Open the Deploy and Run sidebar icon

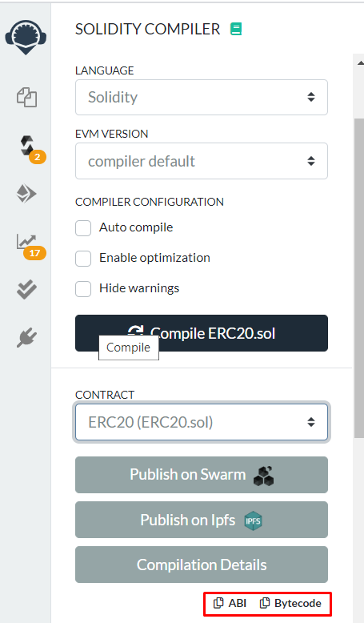(26, 194)
